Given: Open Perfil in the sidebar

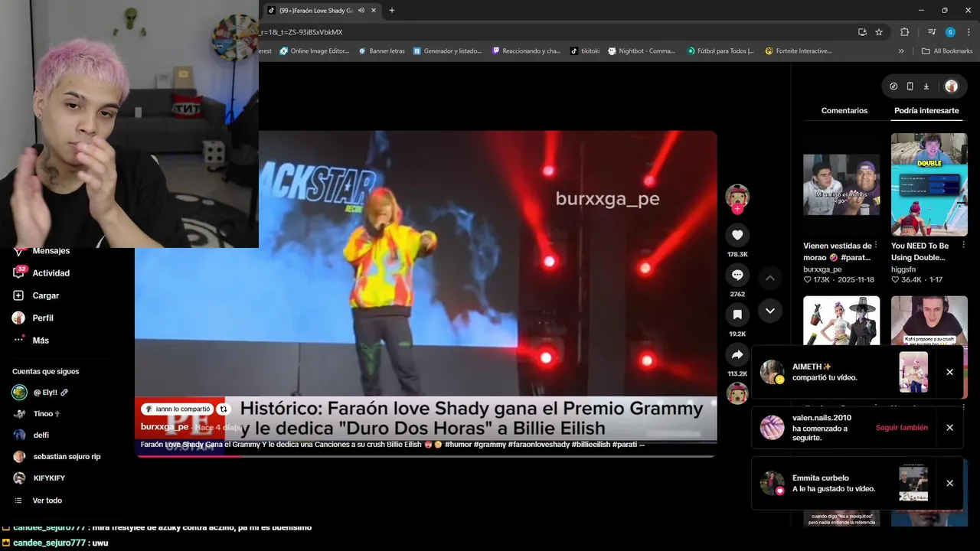Looking at the screenshot, I should tap(34, 318).
